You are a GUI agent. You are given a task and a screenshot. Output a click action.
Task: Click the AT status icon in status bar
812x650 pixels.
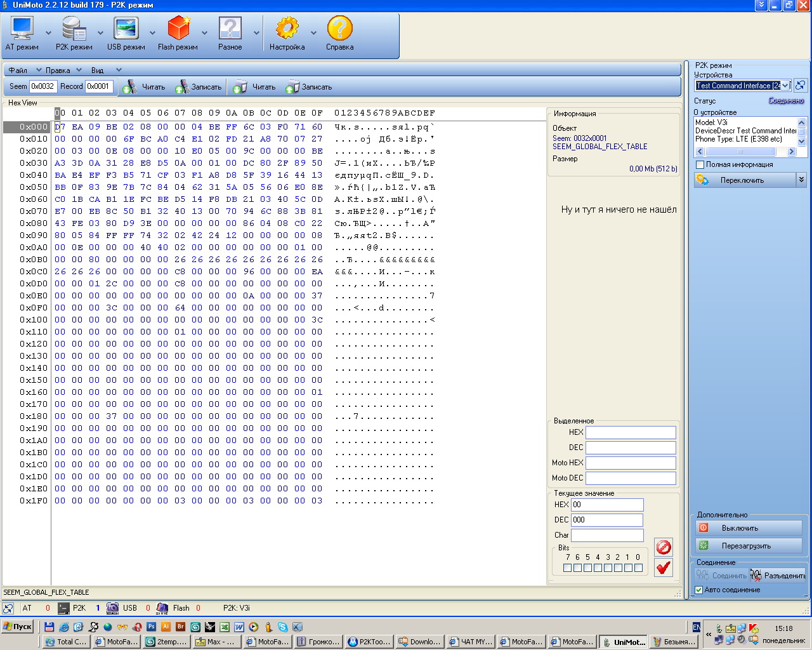(8, 608)
